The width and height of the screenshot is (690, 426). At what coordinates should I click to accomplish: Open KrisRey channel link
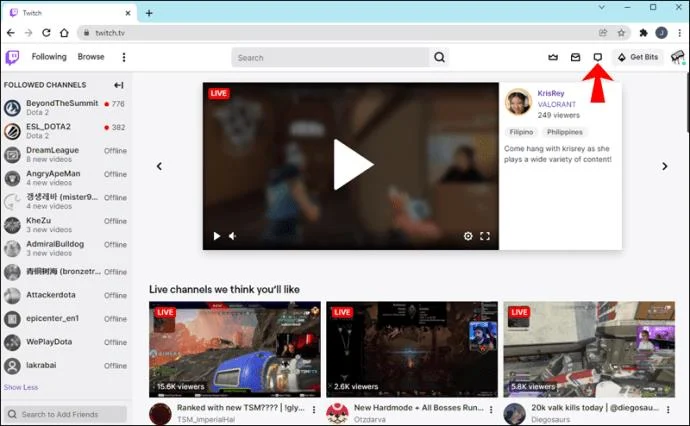coord(551,93)
